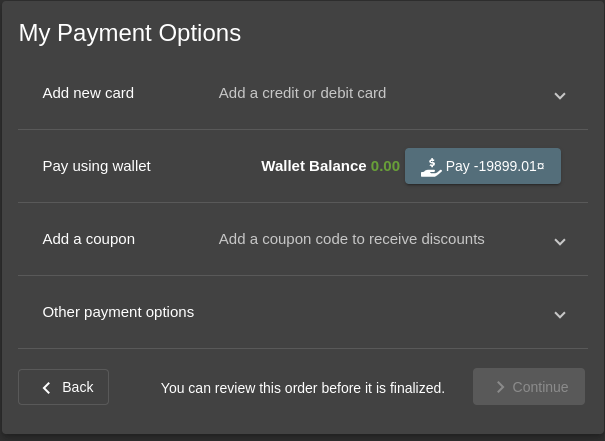605x441 pixels.
Task: Click the order review notice text
Action: click(x=303, y=388)
